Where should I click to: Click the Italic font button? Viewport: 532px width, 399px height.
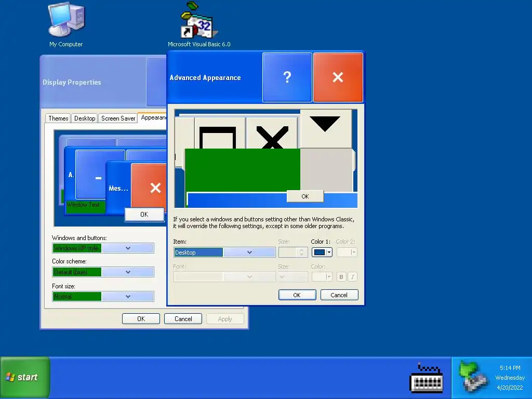(353, 277)
